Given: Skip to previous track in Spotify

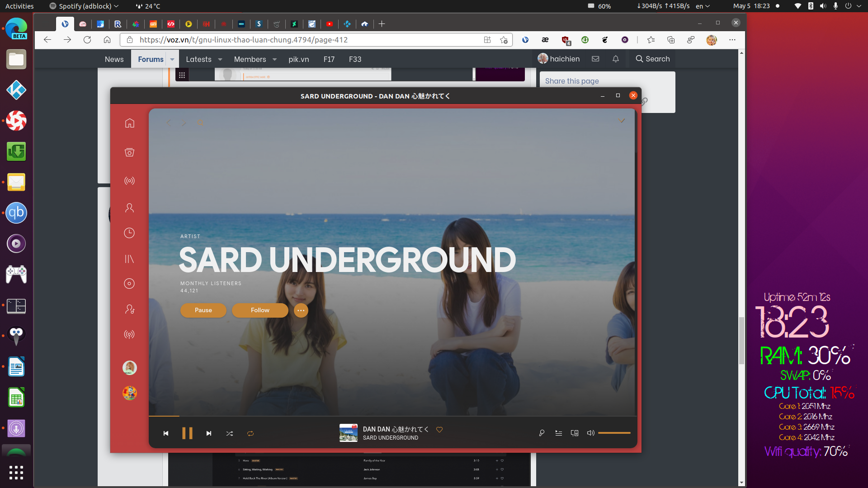Looking at the screenshot, I should (166, 433).
